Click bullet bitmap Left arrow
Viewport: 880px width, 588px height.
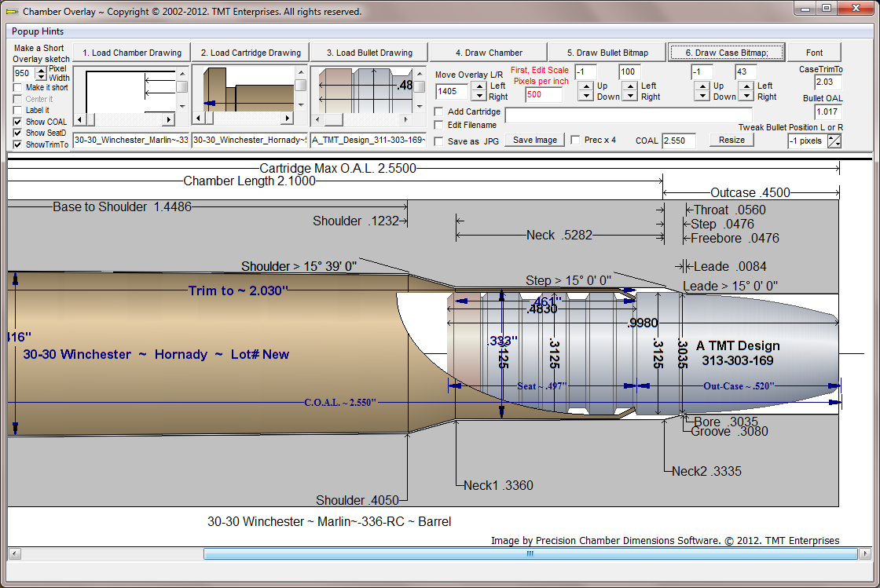tap(631, 86)
